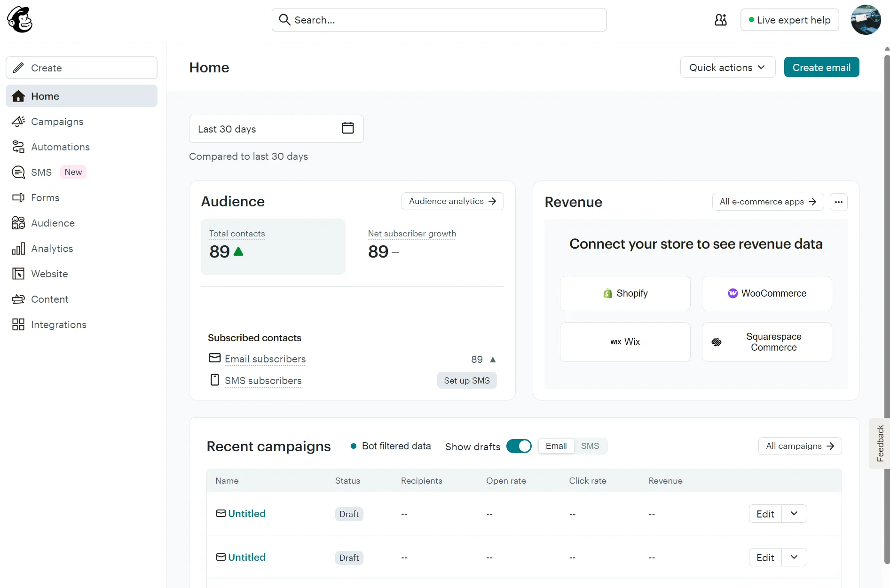Toggle the Show drafts switch
The width and height of the screenshot is (890, 588).
[x=519, y=446]
